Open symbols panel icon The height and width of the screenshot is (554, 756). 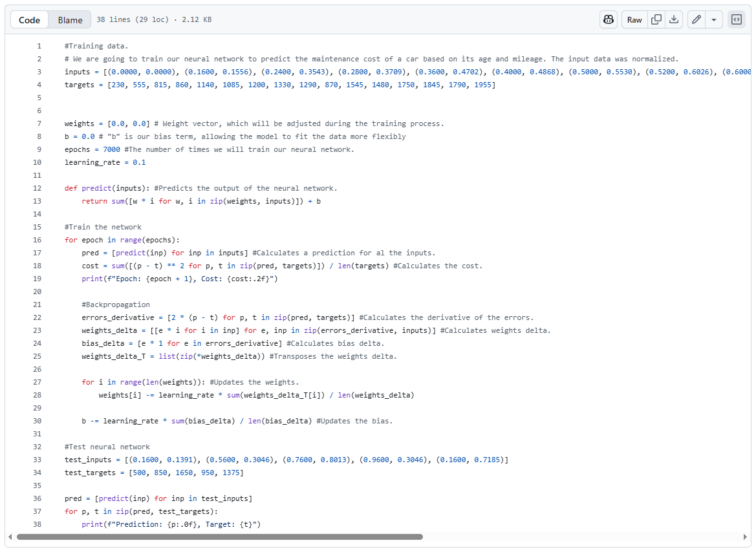[x=736, y=20]
